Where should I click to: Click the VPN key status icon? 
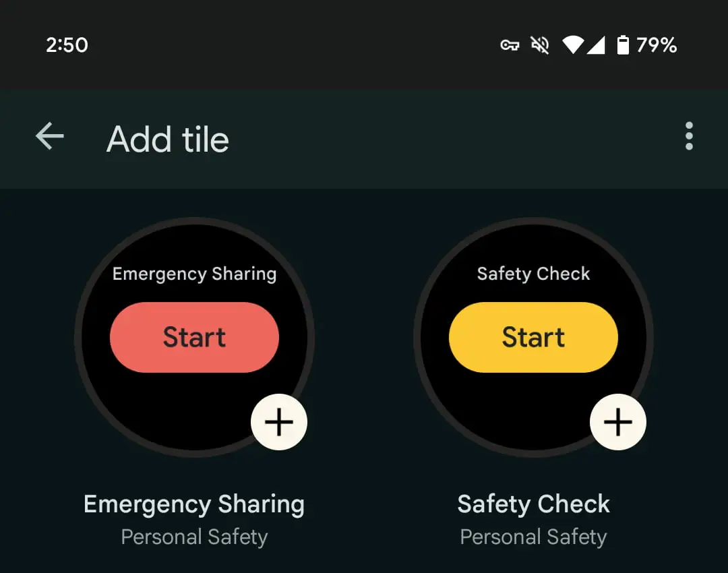click(x=510, y=45)
